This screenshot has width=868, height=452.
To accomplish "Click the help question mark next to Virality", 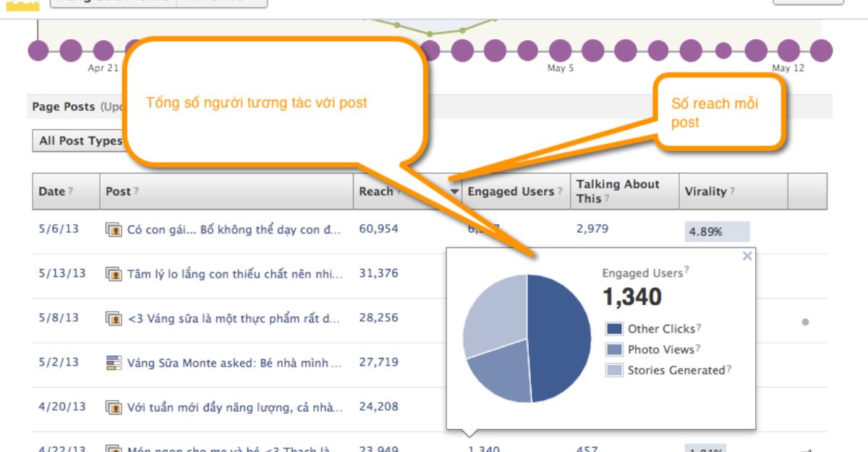I will pyautogui.click(x=732, y=192).
